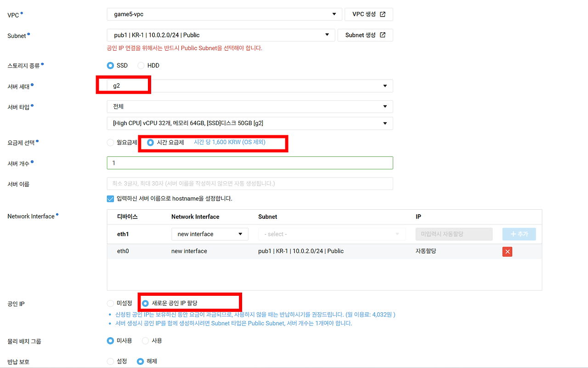Choose the 월요금제 monthly plan option
588x368 pixels.
(110, 143)
